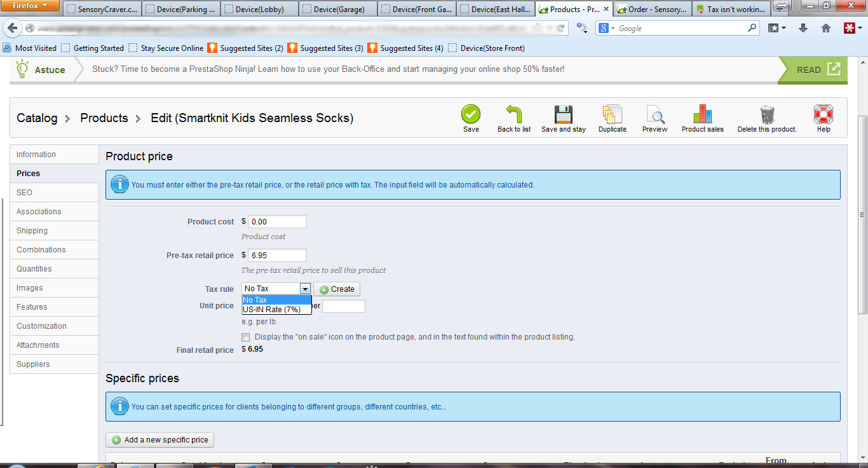Open the Associations side tab
Viewport: 868px width, 468px height.
(54, 212)
